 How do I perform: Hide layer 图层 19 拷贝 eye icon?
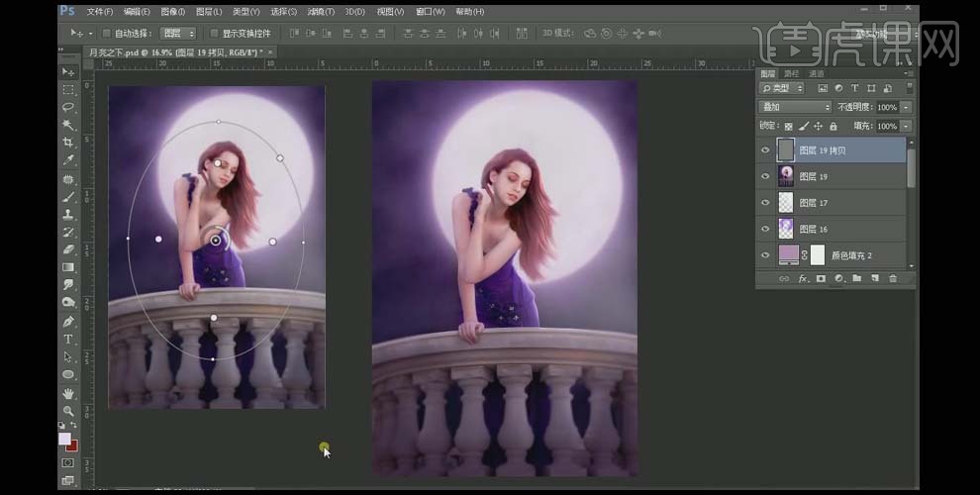765,150
